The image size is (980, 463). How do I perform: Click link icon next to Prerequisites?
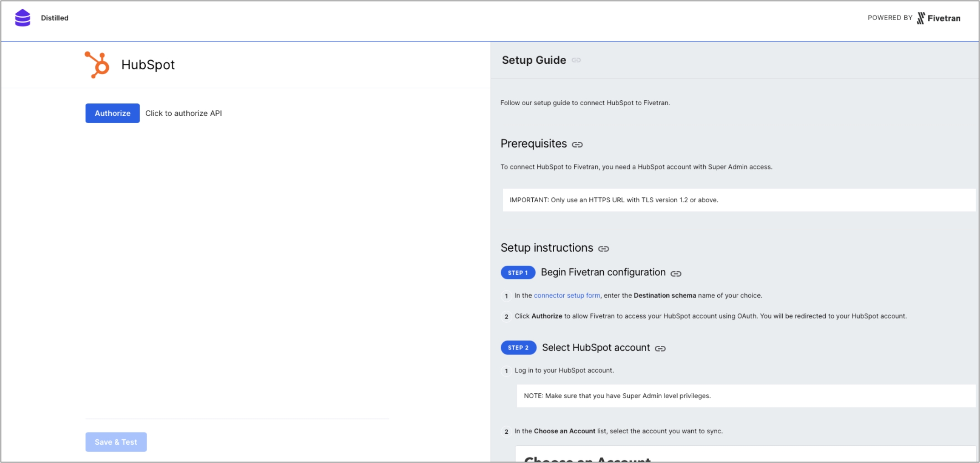pos(577,144)
